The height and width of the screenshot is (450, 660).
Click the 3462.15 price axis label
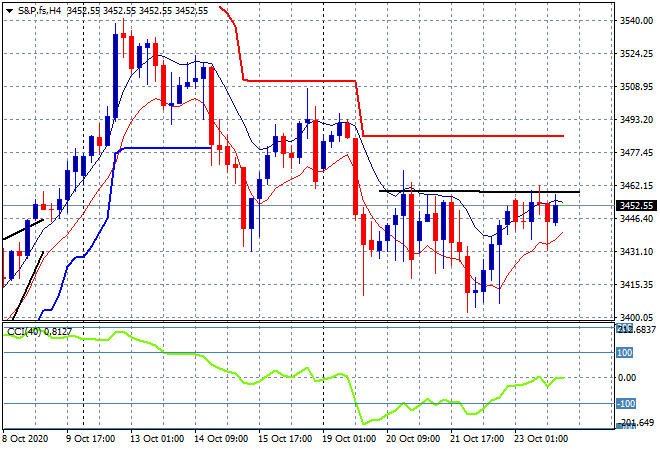(x=636, y=186)
